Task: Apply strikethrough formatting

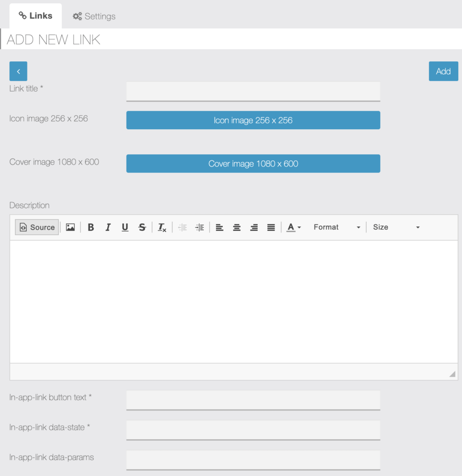Action: 142,227
